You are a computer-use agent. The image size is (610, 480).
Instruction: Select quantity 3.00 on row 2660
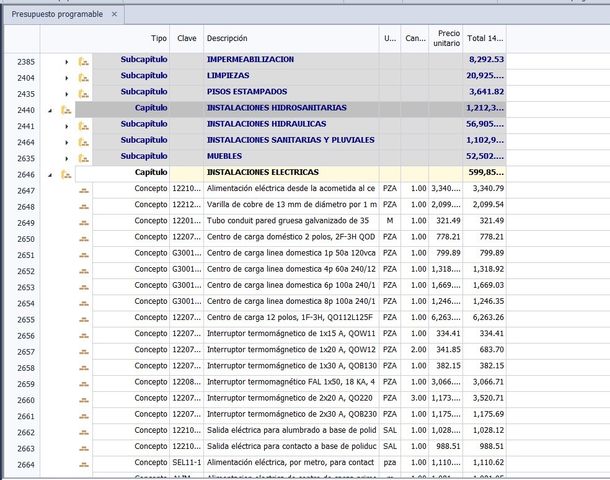coord(415,398)
